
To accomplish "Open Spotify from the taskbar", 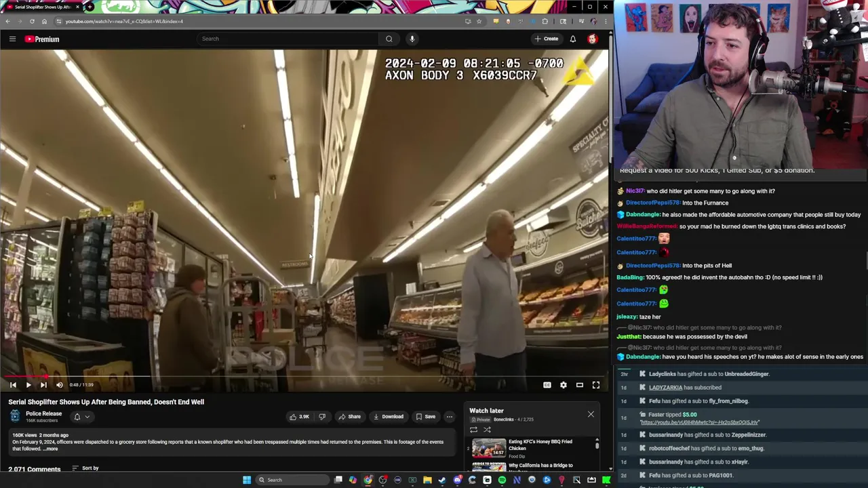I will [x=502, y=480].
